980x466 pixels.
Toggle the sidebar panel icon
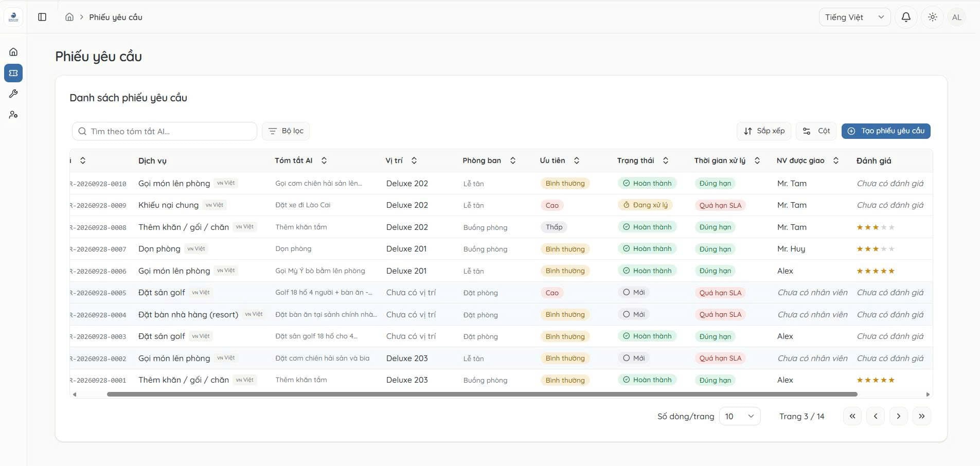[x=42, y=17]
